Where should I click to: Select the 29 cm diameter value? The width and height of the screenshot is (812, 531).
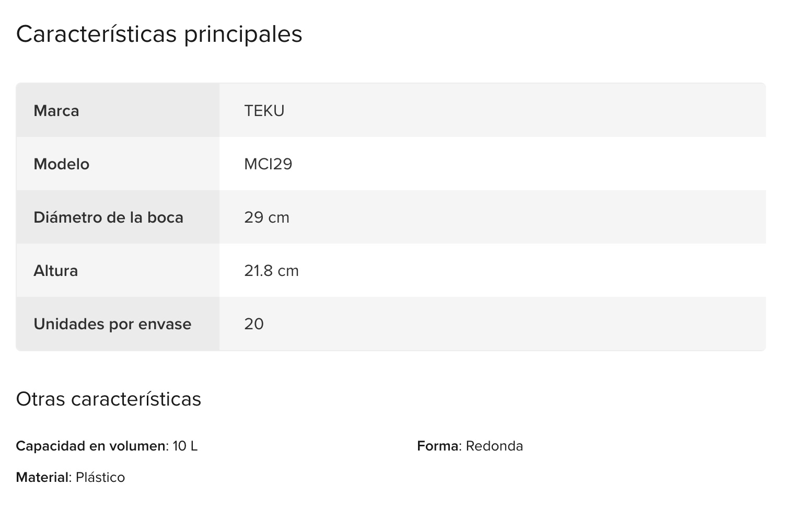click(x=266, y=217)
